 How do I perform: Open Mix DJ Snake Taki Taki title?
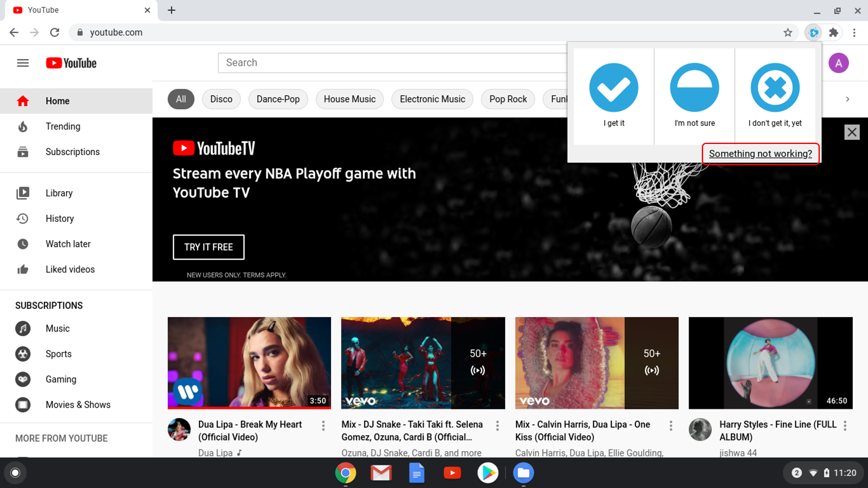[412, 431]
